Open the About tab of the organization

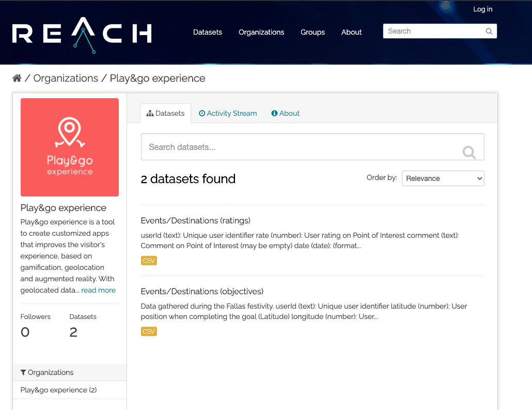pos(285,113)
